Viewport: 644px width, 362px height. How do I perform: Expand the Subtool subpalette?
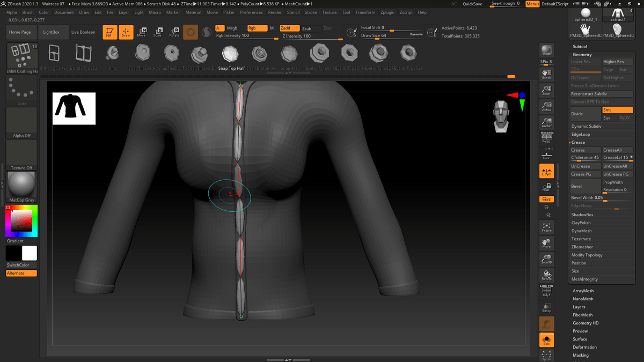tap(580, 47)
